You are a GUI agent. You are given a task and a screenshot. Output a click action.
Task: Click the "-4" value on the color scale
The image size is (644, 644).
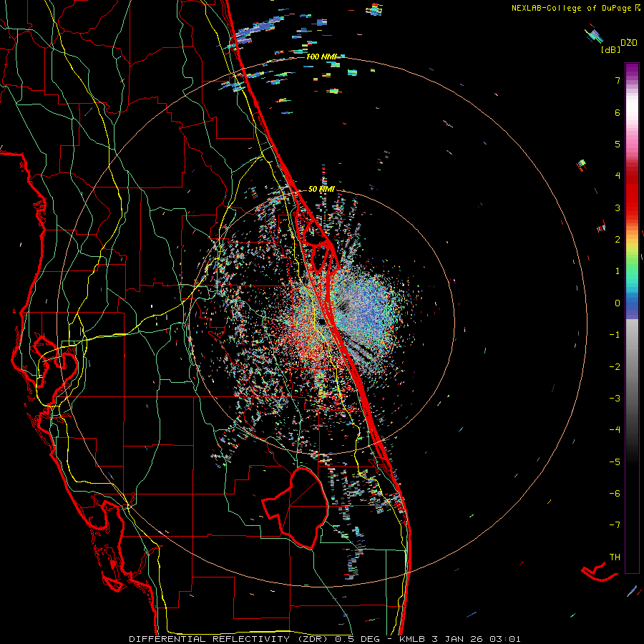click(x=615, y=429)
